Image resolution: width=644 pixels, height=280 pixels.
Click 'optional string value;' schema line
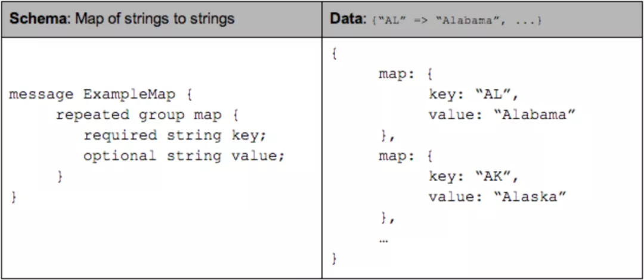(x=184, y=157)
